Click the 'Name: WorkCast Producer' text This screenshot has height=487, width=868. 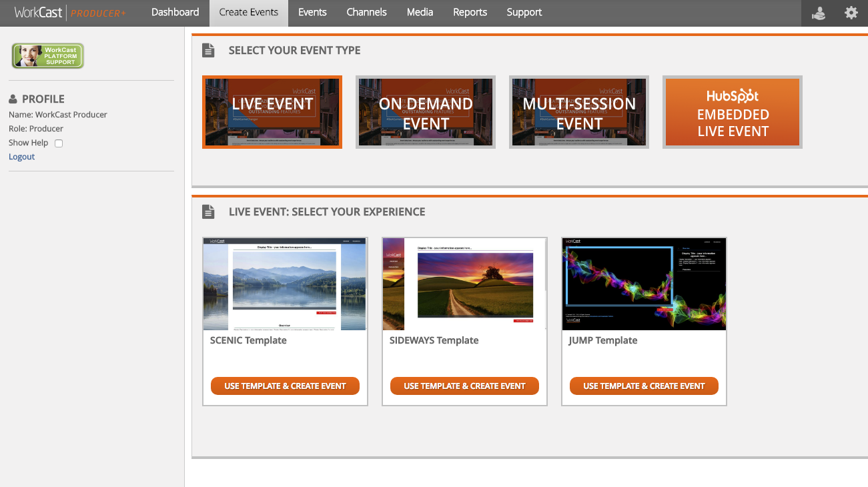click(58, 115)
